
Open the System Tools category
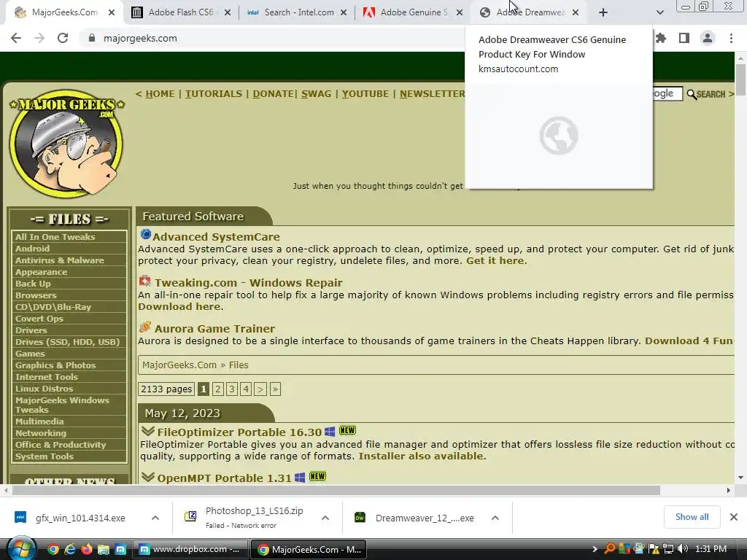[x=44, y=456]
